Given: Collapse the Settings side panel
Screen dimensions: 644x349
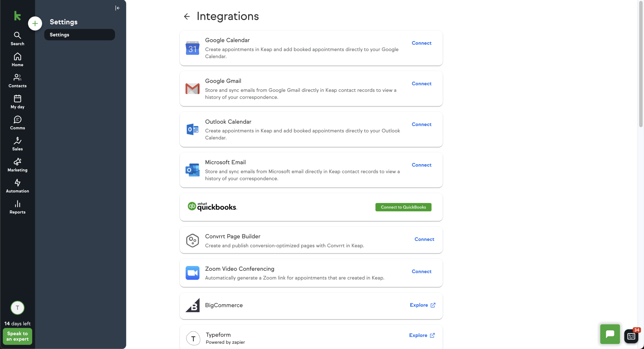Looking at the screenshot, I should (117, 8).
